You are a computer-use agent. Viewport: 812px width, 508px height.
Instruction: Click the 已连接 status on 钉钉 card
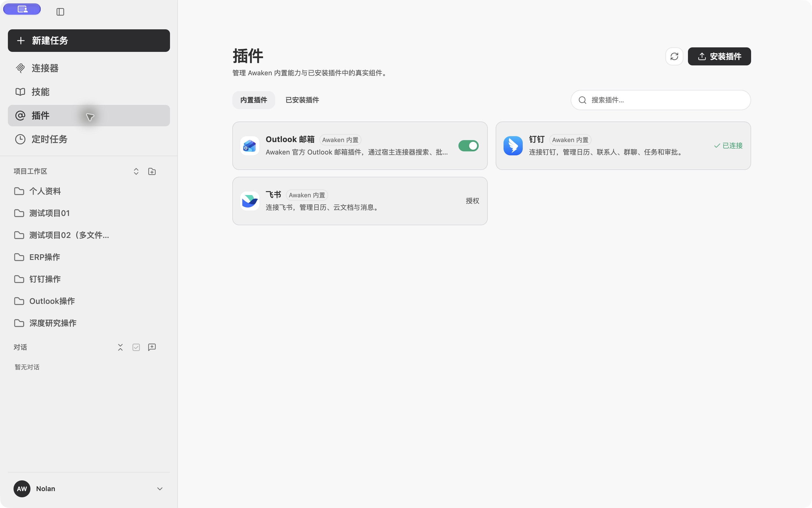(728, 146)
